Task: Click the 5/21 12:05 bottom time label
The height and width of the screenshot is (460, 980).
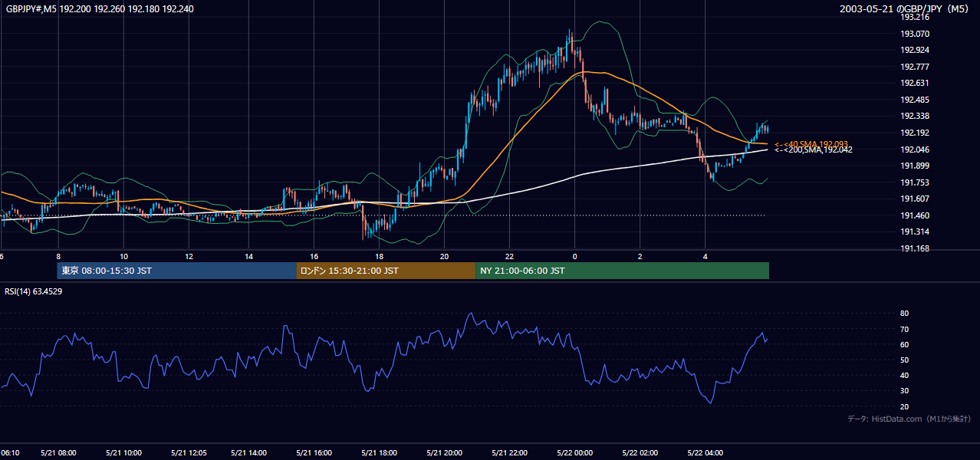Action: (x=187, y=453)
